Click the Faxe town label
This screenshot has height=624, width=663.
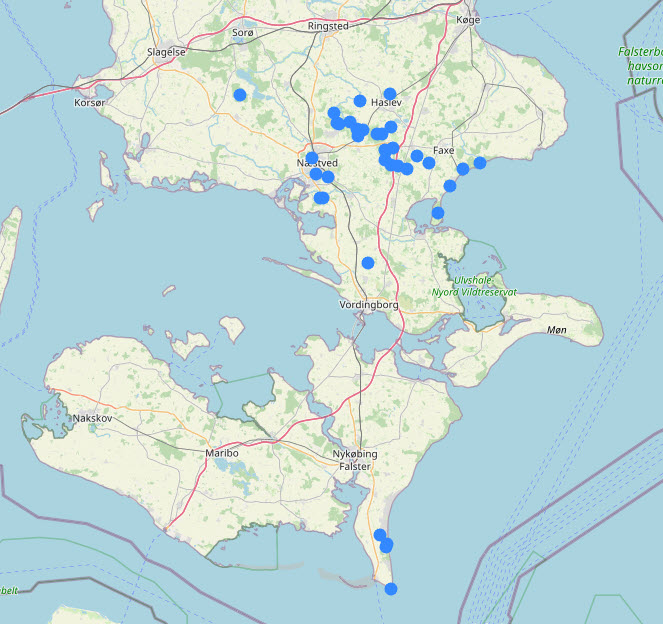(x=443, y=150)
